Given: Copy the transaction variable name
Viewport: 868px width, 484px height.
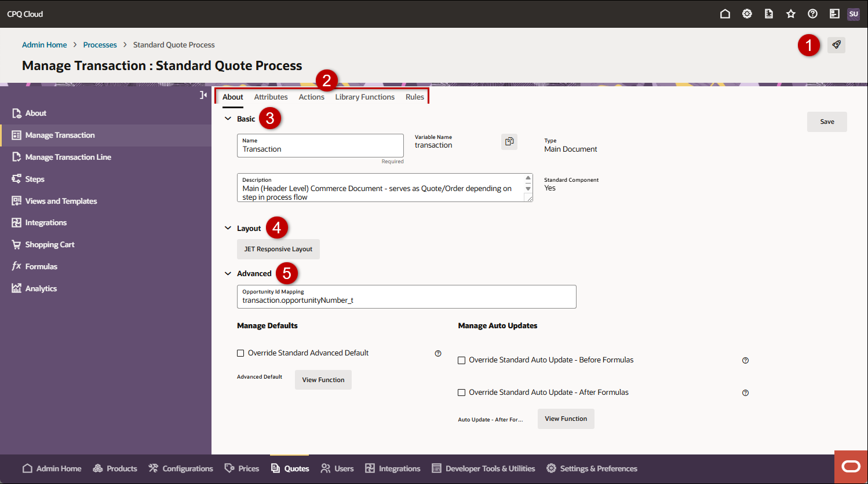Looking at the screenshot, I should tap(509, 141).
